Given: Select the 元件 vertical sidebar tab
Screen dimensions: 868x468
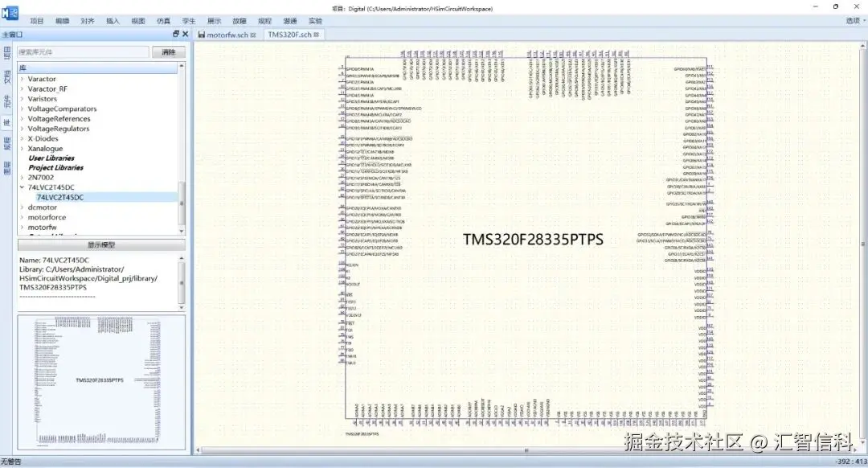Looking at the screenshot, I should 7,102.
